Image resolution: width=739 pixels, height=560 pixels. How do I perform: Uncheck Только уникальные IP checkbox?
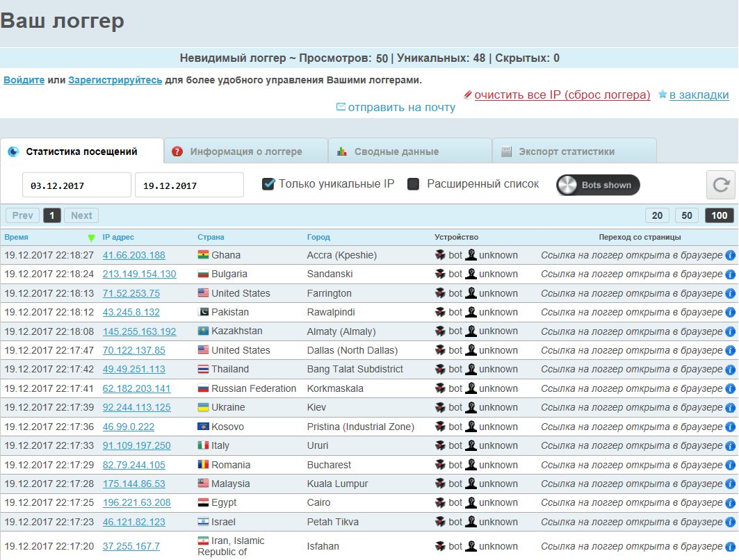tap(268, 184)
